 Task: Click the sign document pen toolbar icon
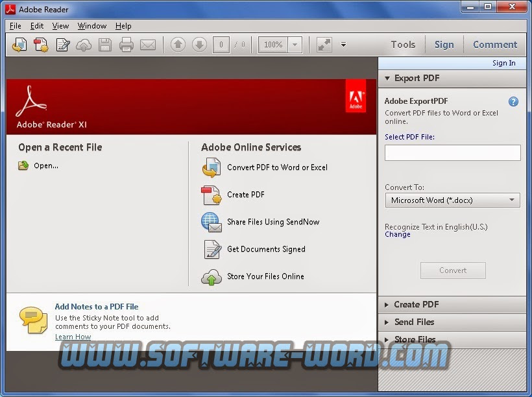(63, 45)
